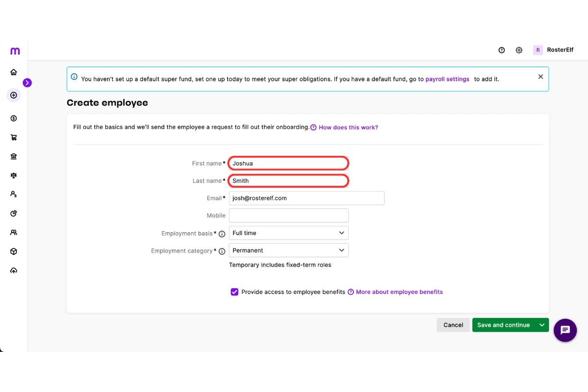The width and height of the screenshot is (588, 392).
Task: Open the two-people Contacts icon
Action: (14, 233)
